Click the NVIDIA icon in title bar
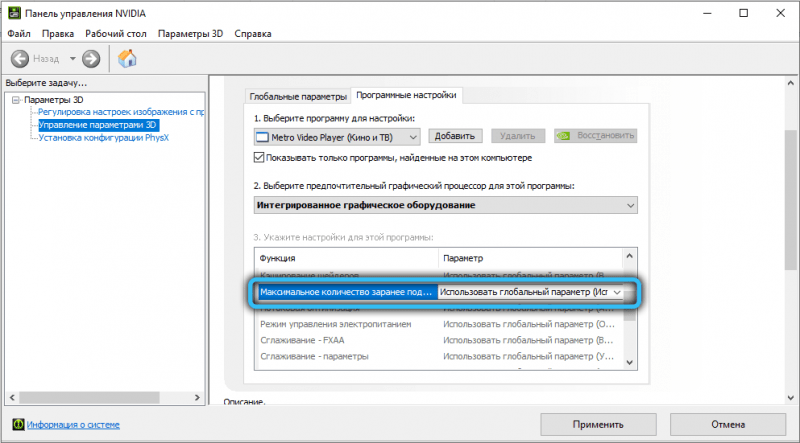 (x=14, y=13)
